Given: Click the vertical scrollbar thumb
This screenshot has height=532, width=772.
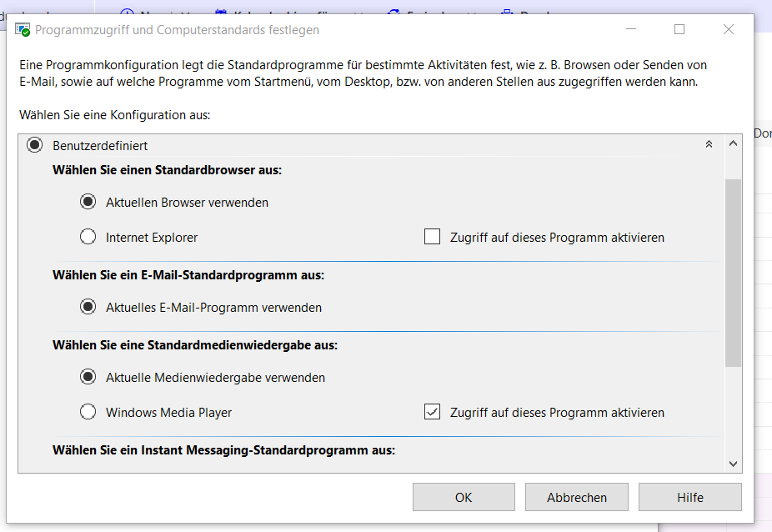Looking at the screenshot, I should (x=733, y=273).
